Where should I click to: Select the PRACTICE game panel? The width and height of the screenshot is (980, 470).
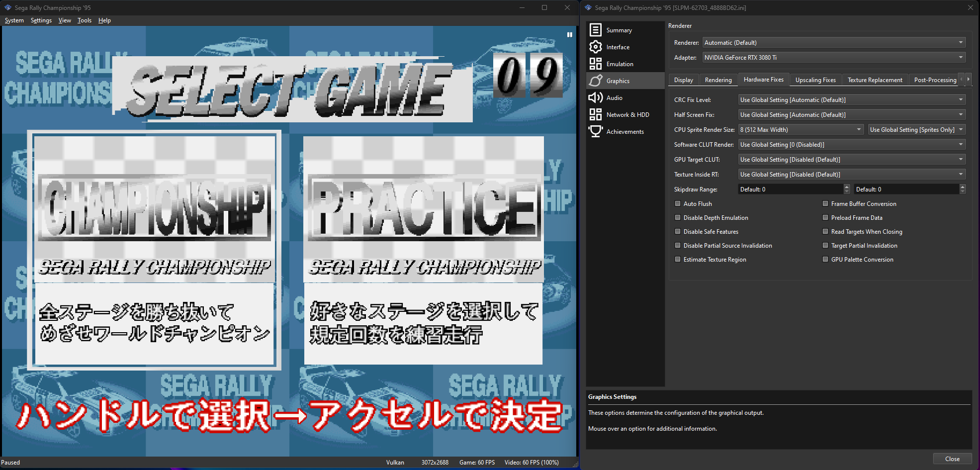coord(424,250)
